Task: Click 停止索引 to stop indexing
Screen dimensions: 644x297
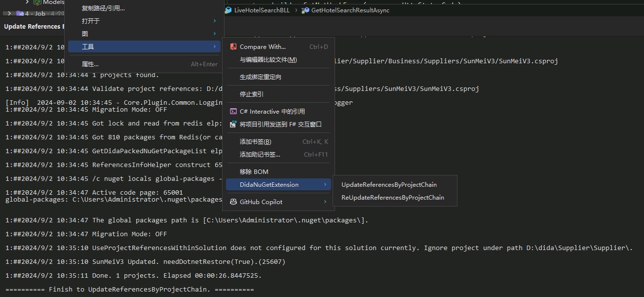Action: pos(251,94)
